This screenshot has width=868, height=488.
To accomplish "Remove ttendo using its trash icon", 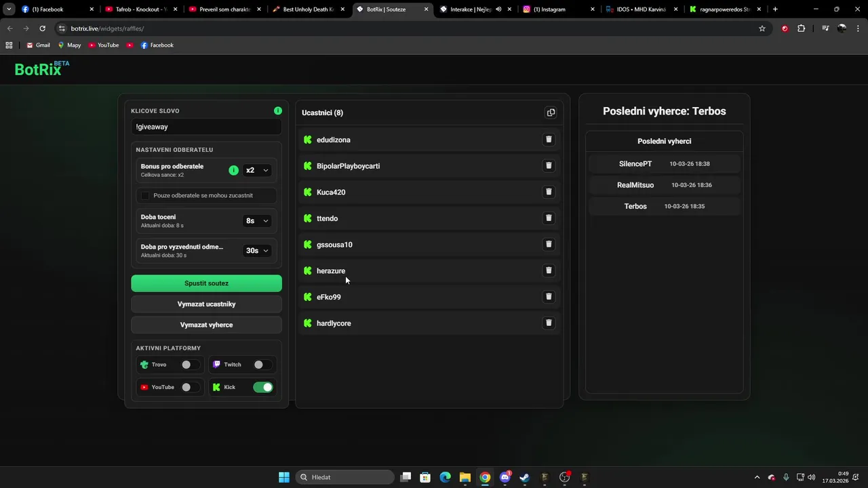I will (x=549, y=218).
